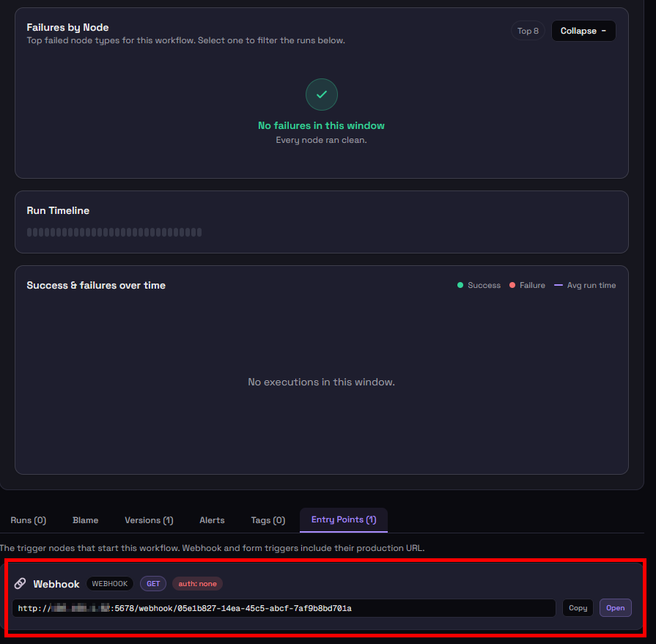This screenshot has height=644, width=656.
Task: Toggle the Avg run time legend
Action: [x=585, y=285]
